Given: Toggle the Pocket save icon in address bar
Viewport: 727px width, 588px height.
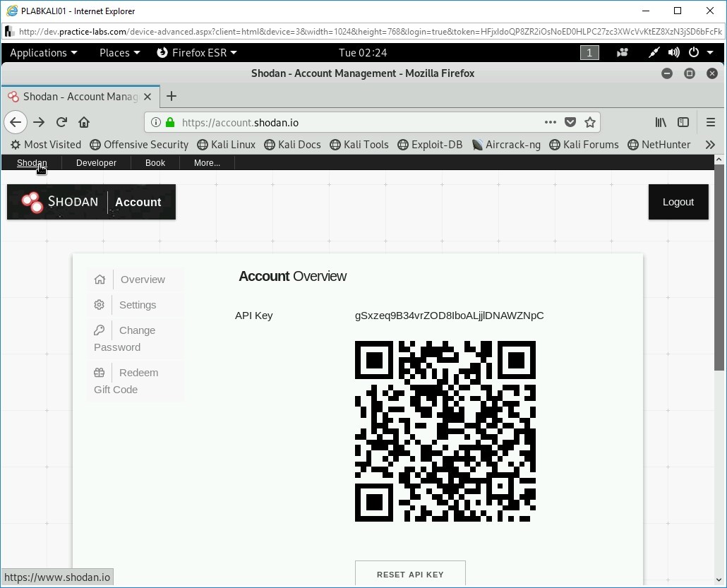Looking at the screenshot, I should coord(570,122).
